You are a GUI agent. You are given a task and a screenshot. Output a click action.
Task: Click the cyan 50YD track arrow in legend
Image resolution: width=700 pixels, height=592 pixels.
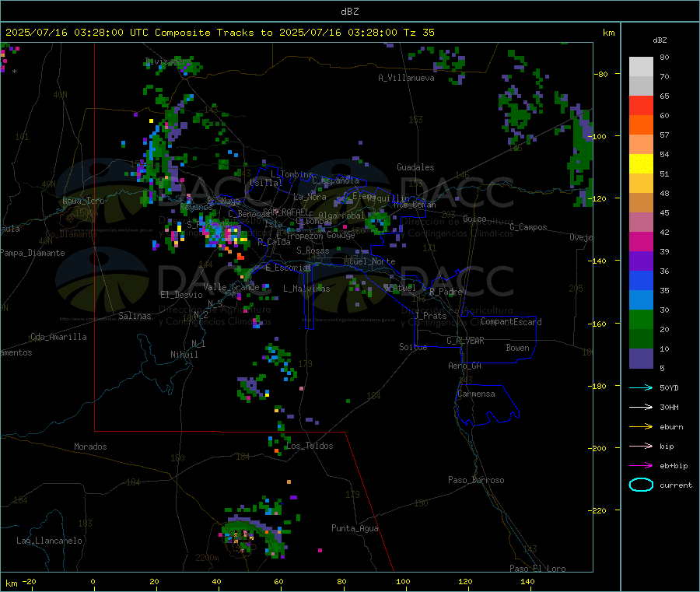(641, 387)
